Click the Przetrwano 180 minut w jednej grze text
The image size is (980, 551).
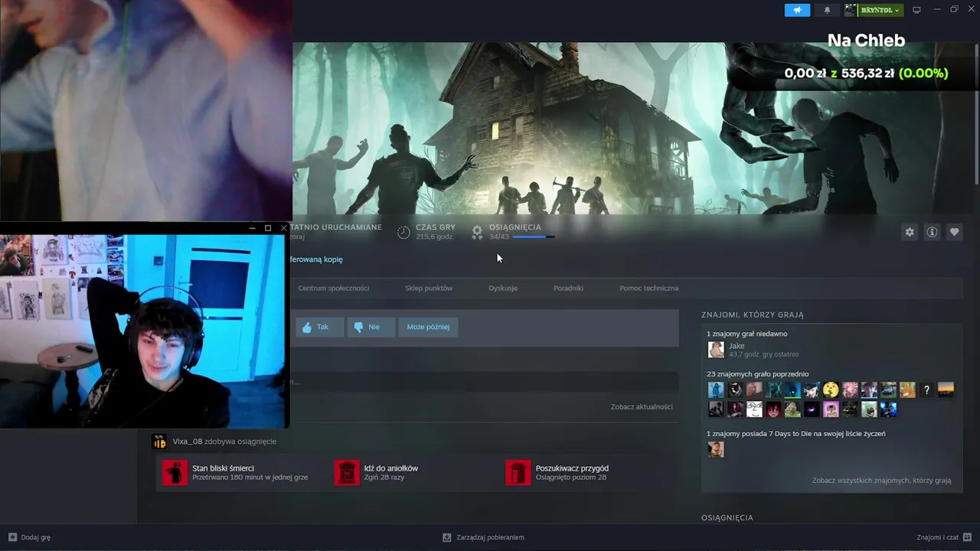(x=250, y=478)
